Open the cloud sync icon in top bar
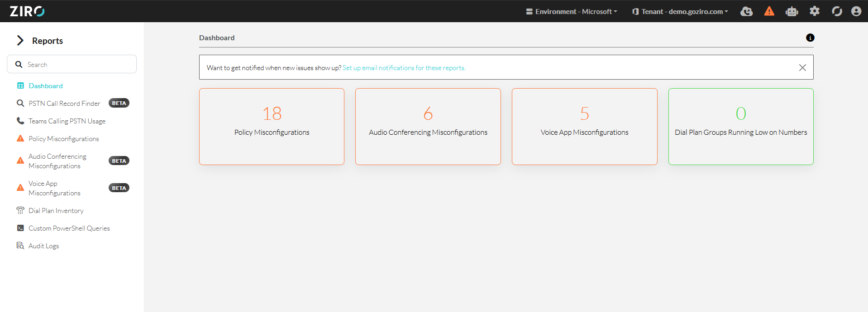Viewport: 868px width, 312px height. (746, 11)
